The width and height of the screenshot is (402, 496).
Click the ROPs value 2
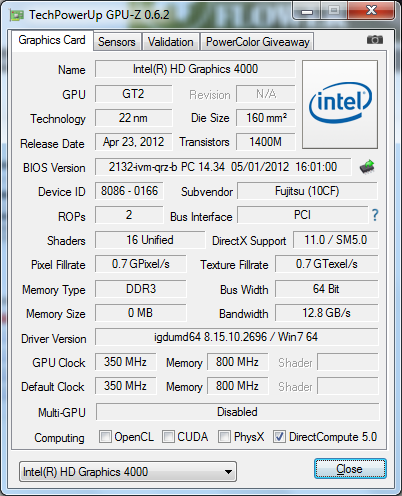tap(129, 215)
